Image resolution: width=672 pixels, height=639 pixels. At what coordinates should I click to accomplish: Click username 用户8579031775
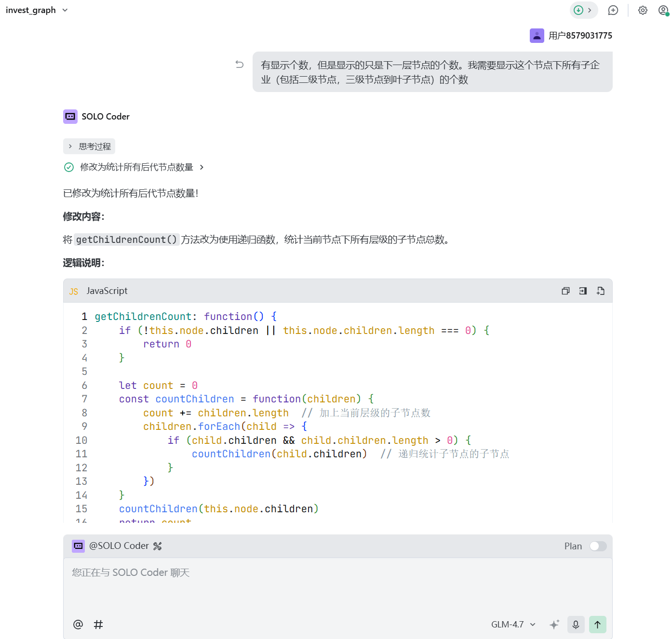pyautogui.click(x=580, y=36)
